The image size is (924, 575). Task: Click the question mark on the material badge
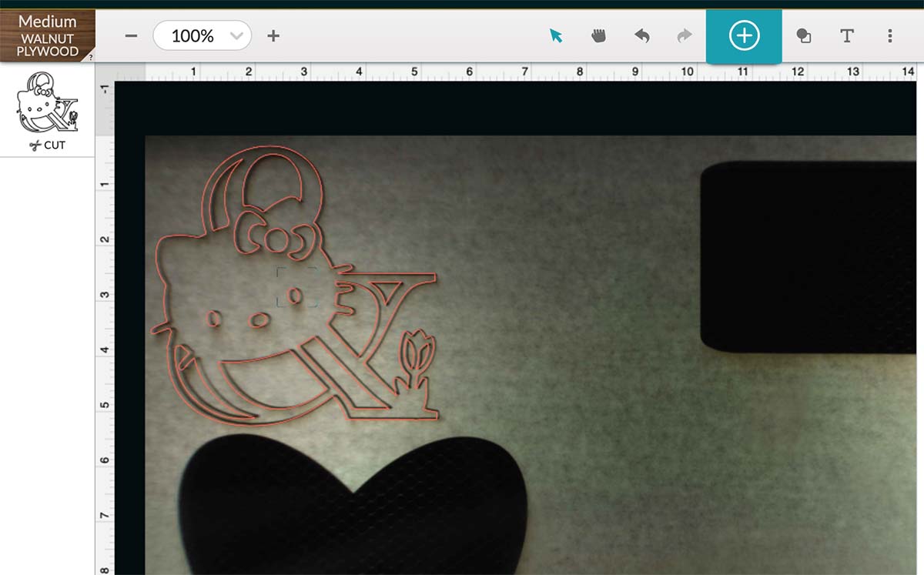(91, 57)
